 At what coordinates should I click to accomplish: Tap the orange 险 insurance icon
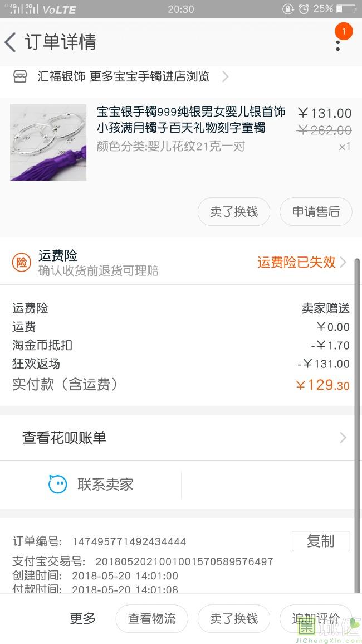coord(21,263)
